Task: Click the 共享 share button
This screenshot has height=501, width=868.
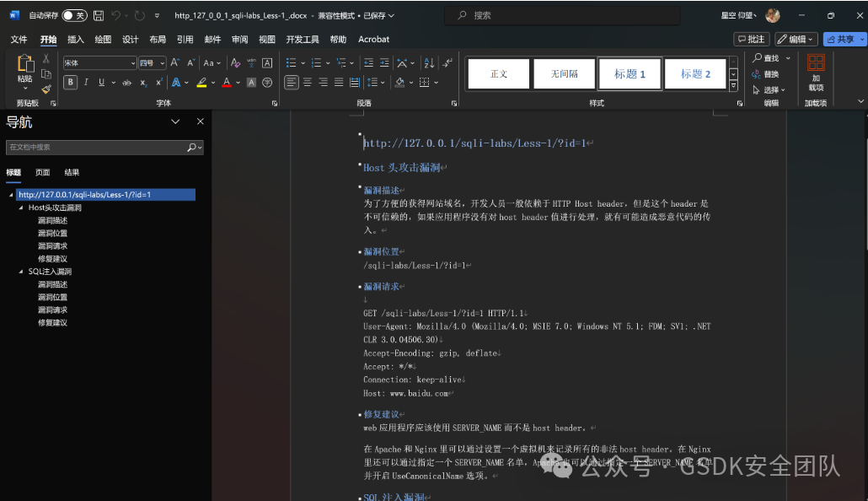Action: pyautogui.click(x=844, y=39)
